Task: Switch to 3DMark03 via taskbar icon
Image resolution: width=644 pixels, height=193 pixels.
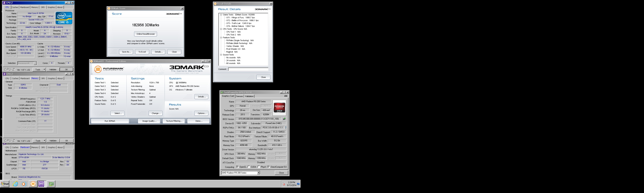Action: (x=33, y=184)
